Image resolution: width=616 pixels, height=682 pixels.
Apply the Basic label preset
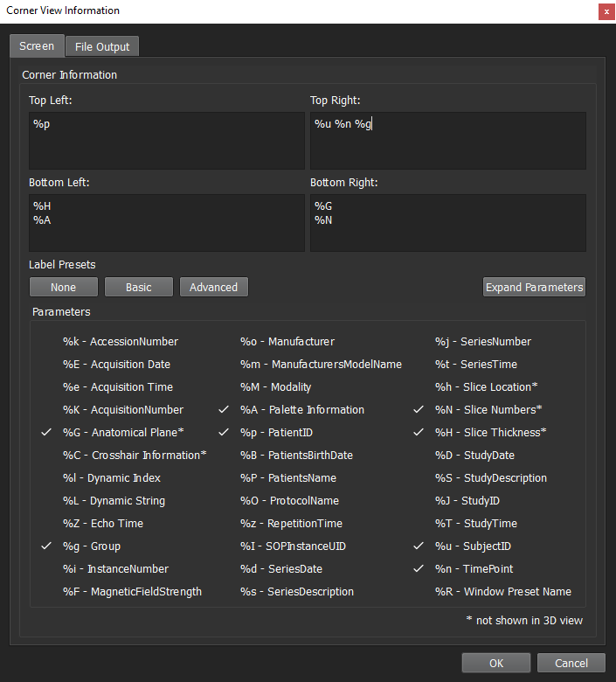pos(138,287)
